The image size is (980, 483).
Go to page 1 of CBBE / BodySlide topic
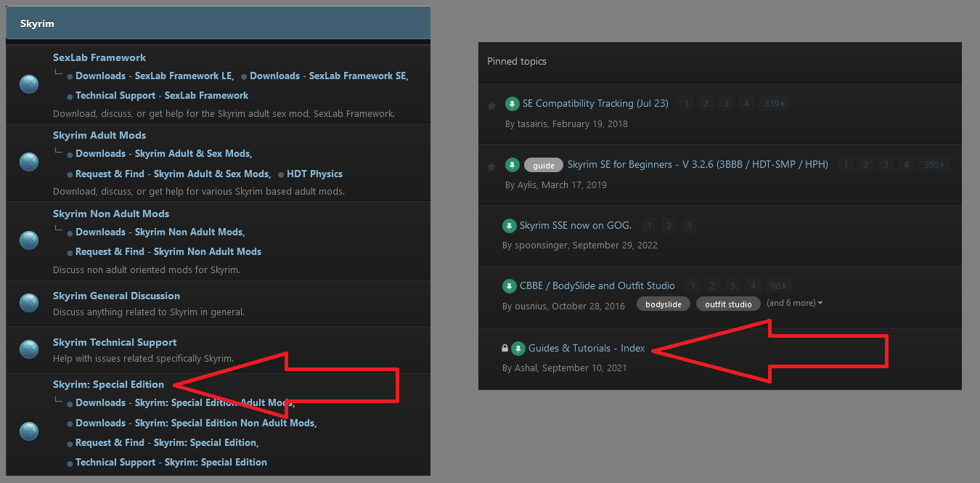[693, 286]
